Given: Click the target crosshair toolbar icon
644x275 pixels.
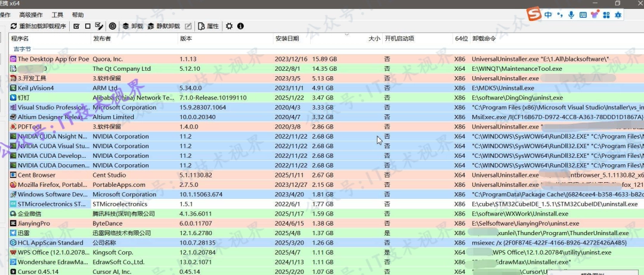Looking at the screenshot, I should coord(112,26).
